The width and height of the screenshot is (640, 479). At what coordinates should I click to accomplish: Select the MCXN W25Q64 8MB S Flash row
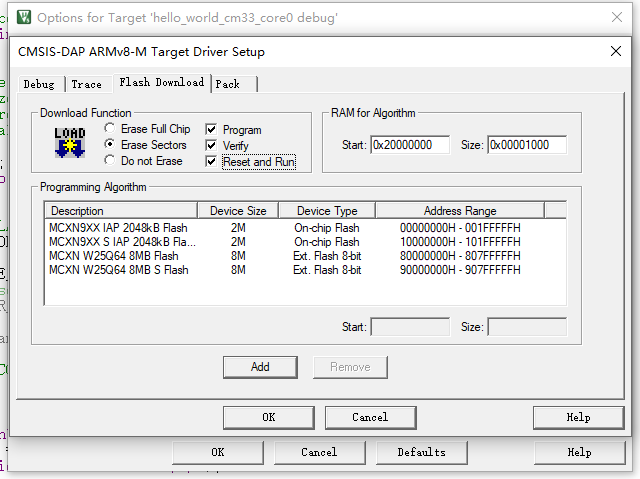pyautogui.click(x=305, y=270)
